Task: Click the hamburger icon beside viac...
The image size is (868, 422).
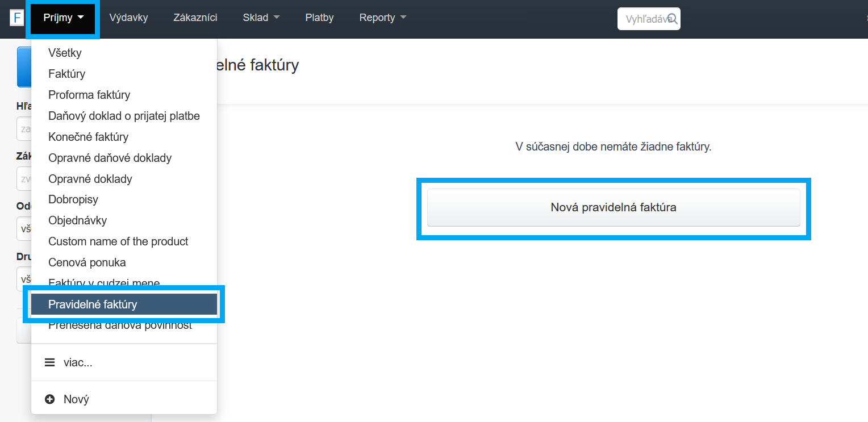Action: tap(50, 362)
